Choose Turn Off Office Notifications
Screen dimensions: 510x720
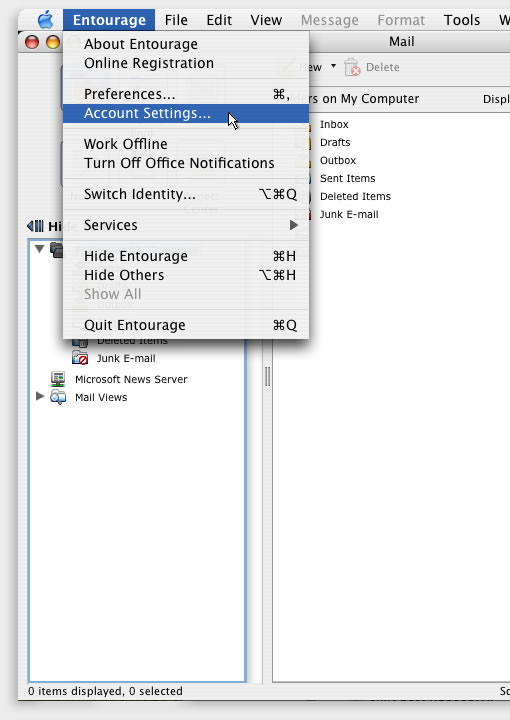point(186,163)
